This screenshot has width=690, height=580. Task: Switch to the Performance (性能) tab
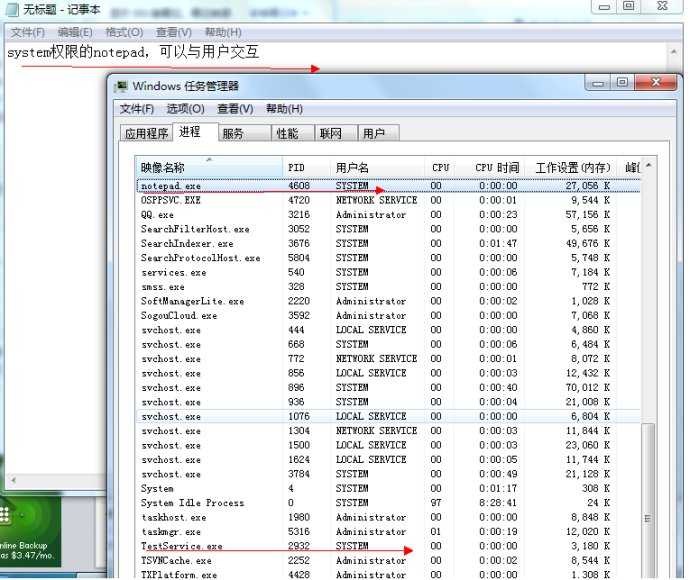[292, 133]
